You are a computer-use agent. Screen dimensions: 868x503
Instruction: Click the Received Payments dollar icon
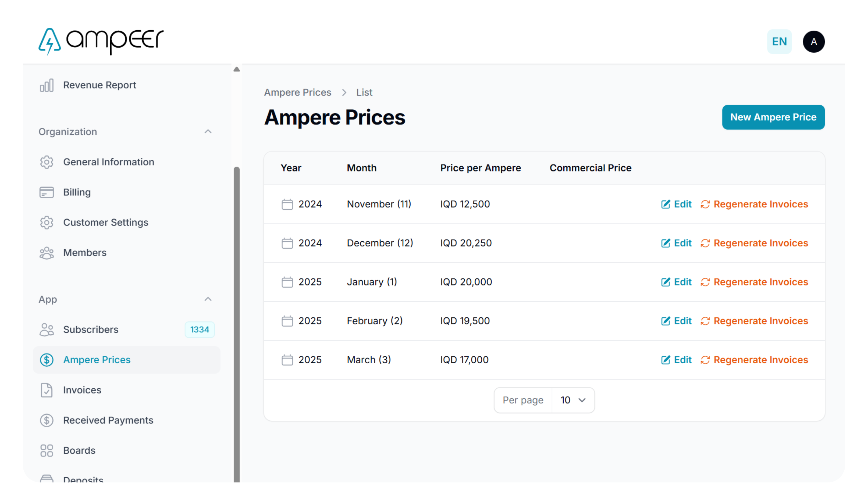46,420
